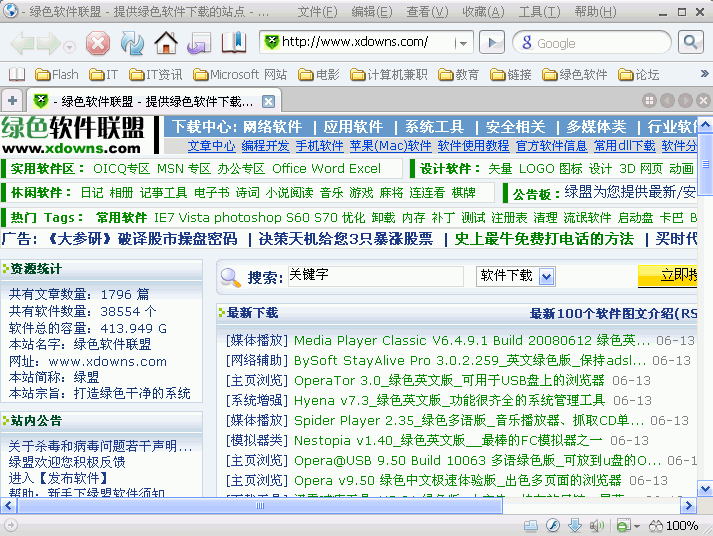
Task: Open the 计算机兼职 bookmark folder
Action: 389,74
